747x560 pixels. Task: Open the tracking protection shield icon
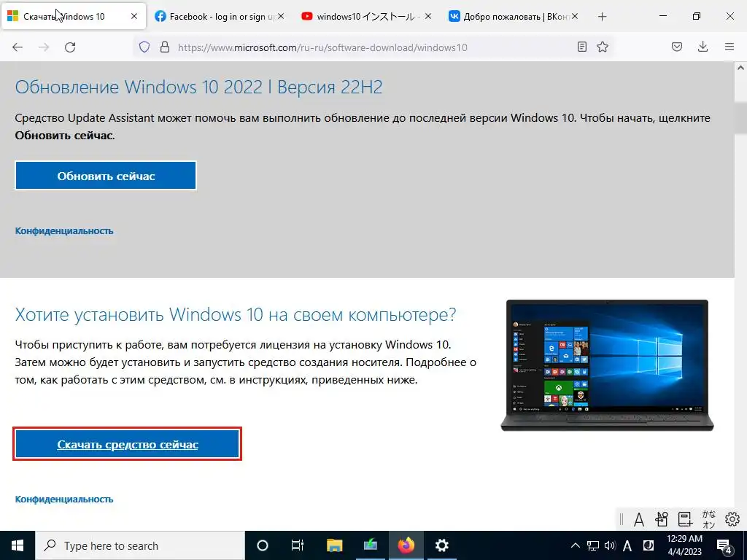point(144,47)
